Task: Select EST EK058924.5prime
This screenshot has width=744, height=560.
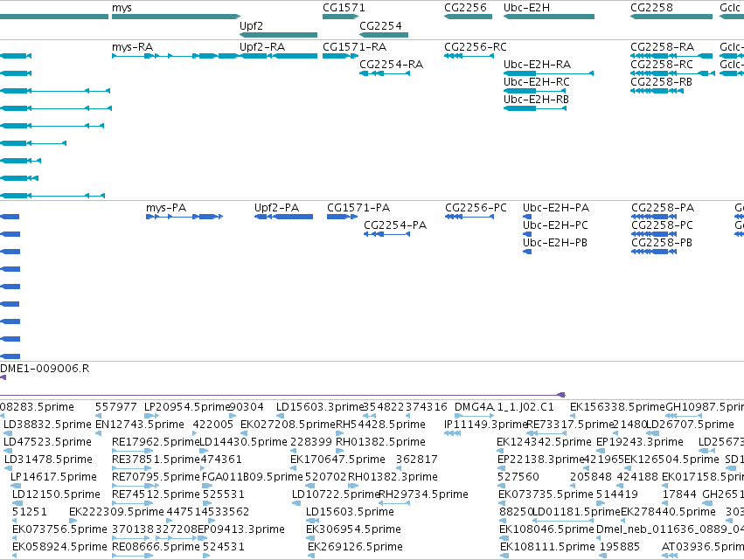Action: pos(59,547)
